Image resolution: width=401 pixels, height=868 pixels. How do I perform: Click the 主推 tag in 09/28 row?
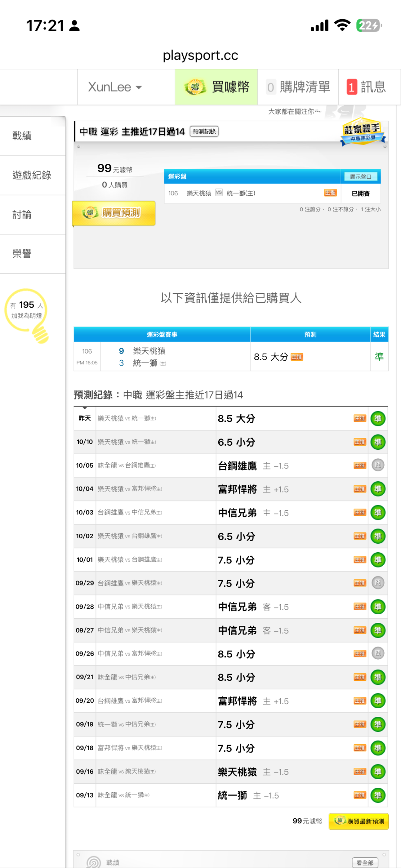[359, 607]
